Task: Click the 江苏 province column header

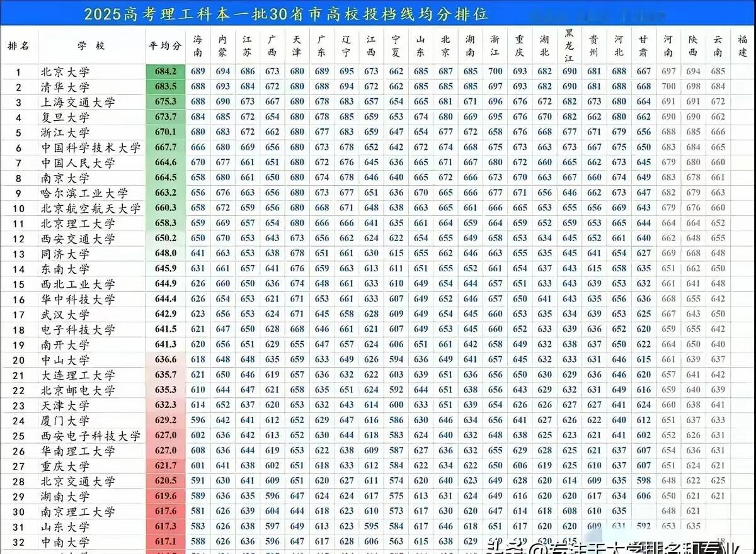Action: [x=247, y=46]
